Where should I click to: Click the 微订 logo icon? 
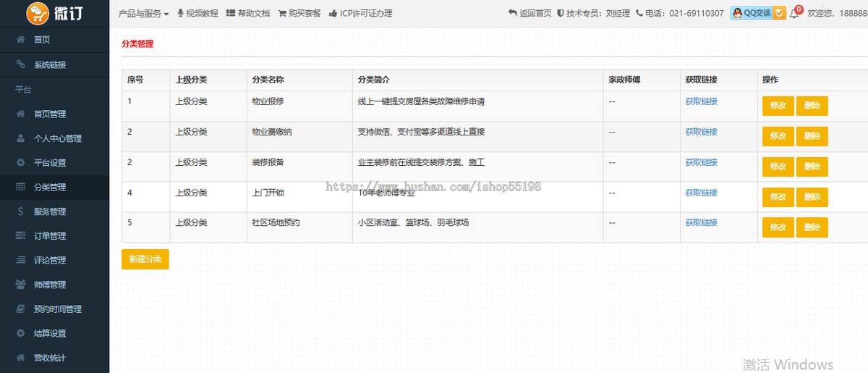point(38,13)
